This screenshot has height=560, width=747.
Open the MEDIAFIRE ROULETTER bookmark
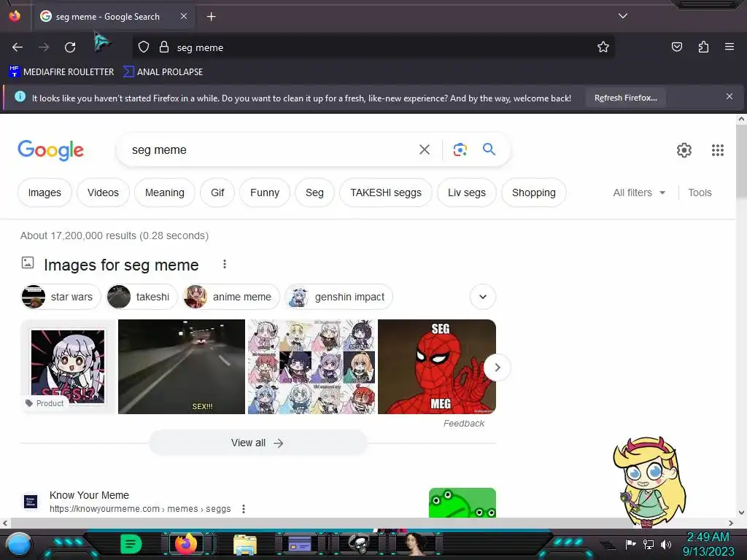61,72
